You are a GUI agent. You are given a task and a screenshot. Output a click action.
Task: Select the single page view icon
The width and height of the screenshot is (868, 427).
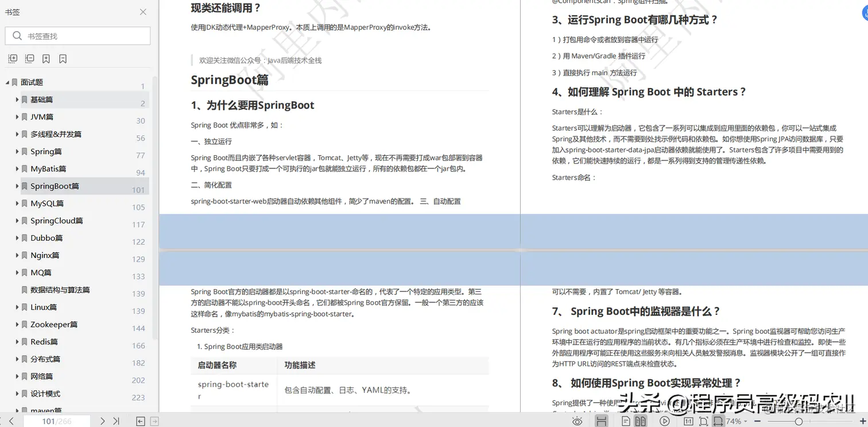click(x=626, y=421)
